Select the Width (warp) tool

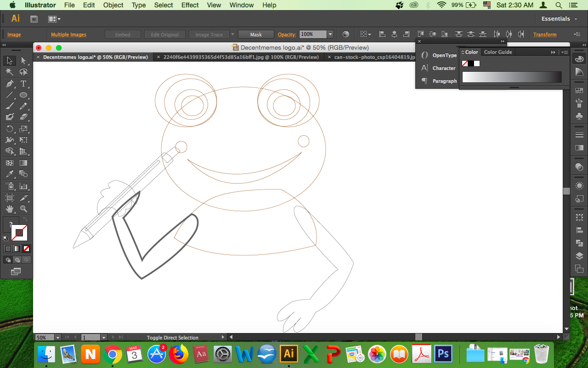10,140
